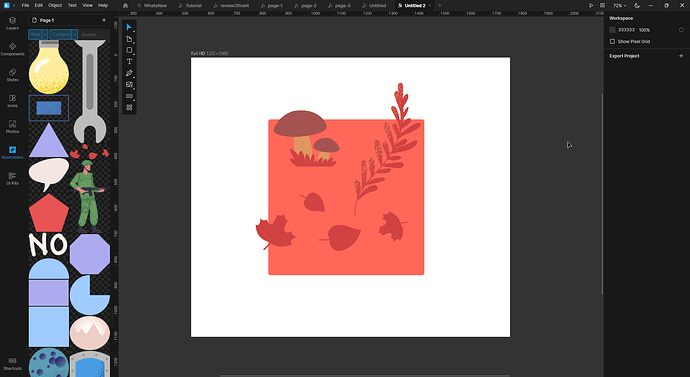
Task: Reset workspace color with circular arrow icon
Action: [681, 30]
